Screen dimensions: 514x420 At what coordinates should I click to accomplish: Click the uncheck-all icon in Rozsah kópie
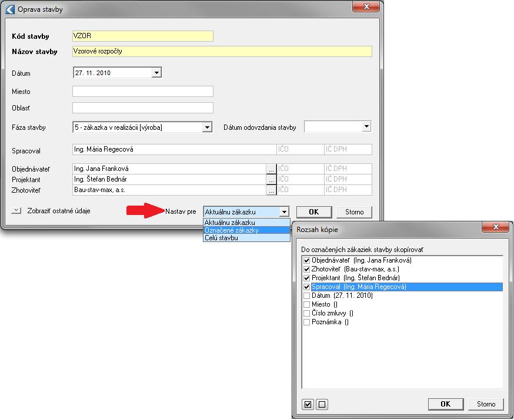click(322, 404)
